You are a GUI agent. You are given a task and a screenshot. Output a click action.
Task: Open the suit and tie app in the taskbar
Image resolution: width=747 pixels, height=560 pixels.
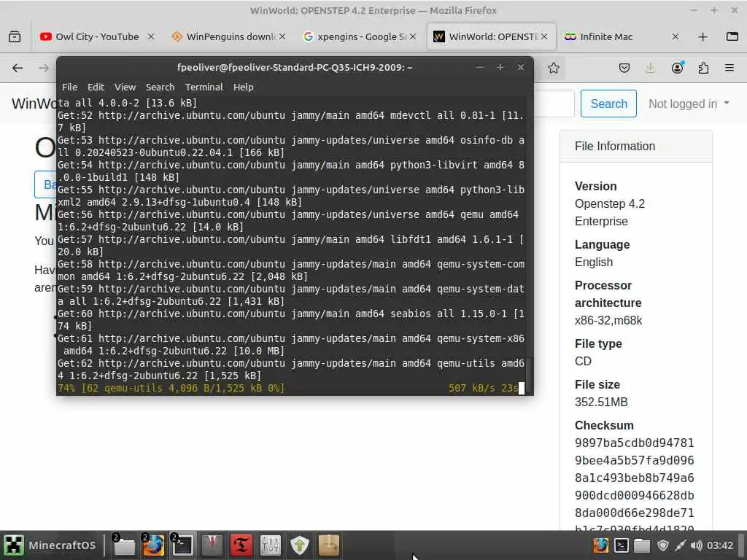click(x=212, y=545)
